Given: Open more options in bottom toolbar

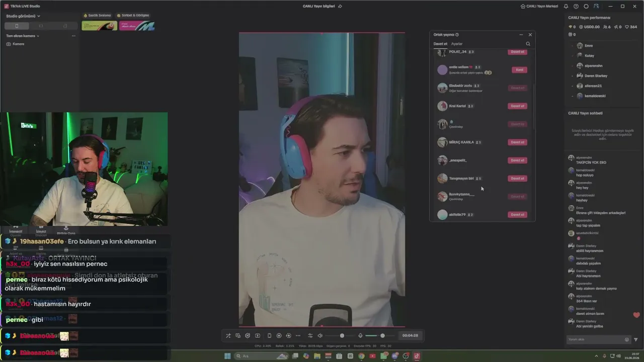Looking at the screenshot, I should tap(298, 335).
